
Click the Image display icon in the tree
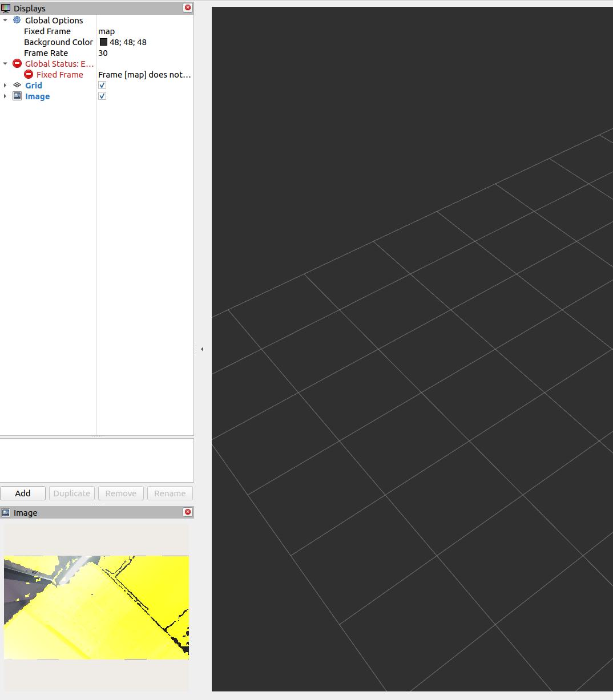pyautogui.click(x=17, y=96)
